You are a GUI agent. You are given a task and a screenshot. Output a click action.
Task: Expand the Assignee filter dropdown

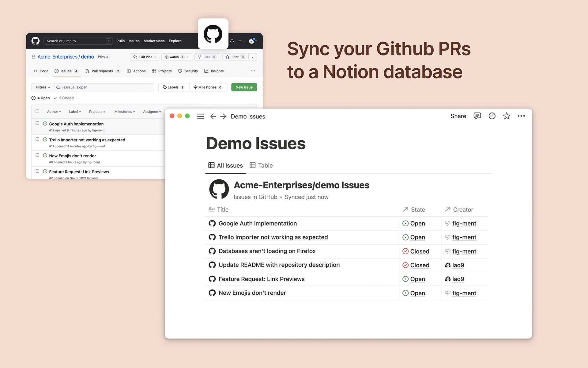(152, 112)
